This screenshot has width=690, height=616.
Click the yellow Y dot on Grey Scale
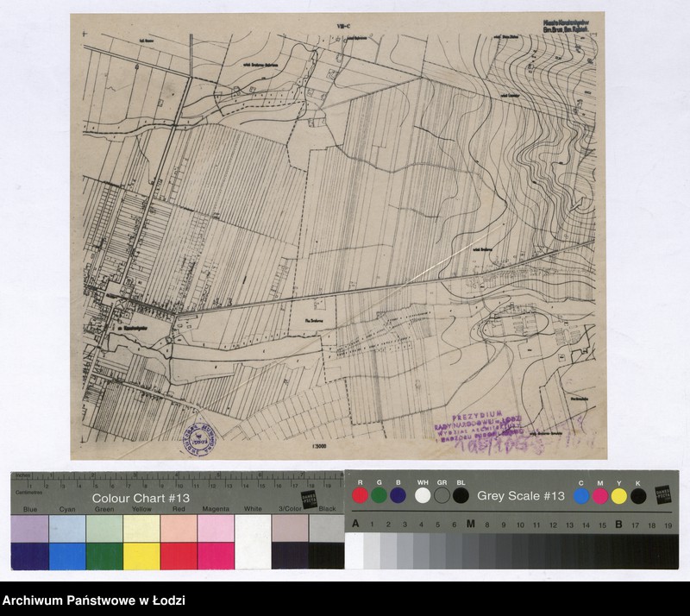[x=618, y=495]
